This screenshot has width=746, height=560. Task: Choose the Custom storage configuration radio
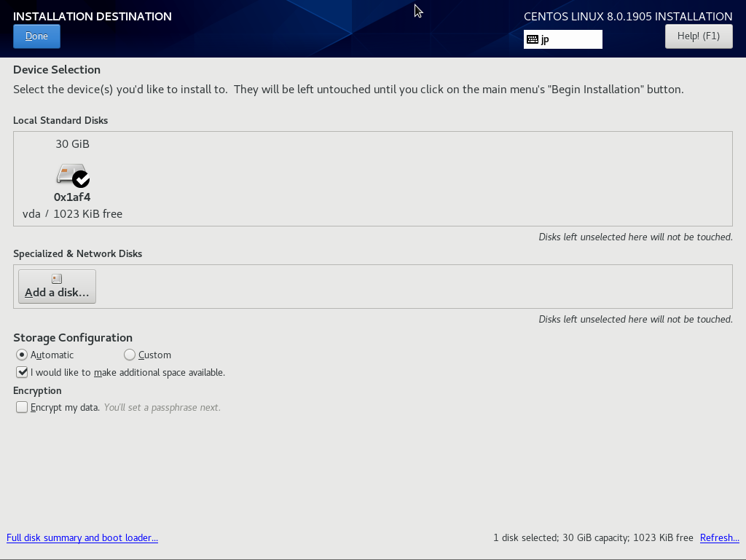[x=130, y=355]
